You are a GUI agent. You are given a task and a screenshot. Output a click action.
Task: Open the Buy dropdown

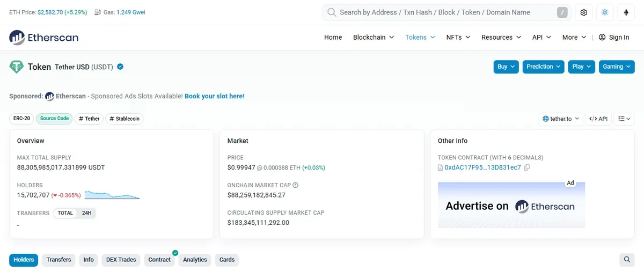[x=506, y=67]
